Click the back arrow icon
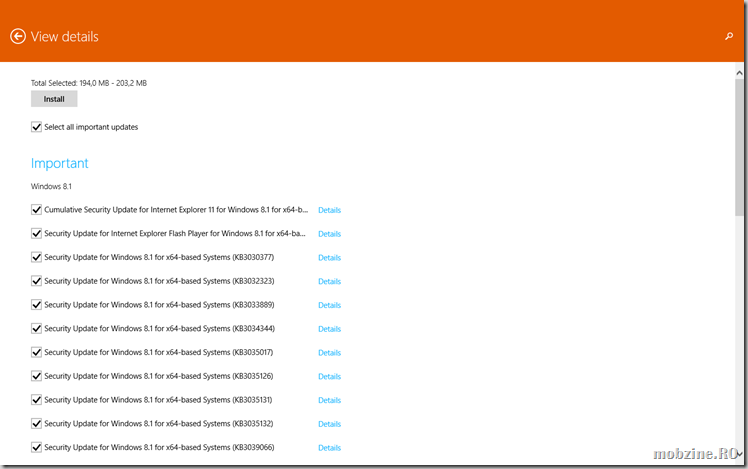The width and height of the screenshot is (748, 469). (x=17, y=36)
